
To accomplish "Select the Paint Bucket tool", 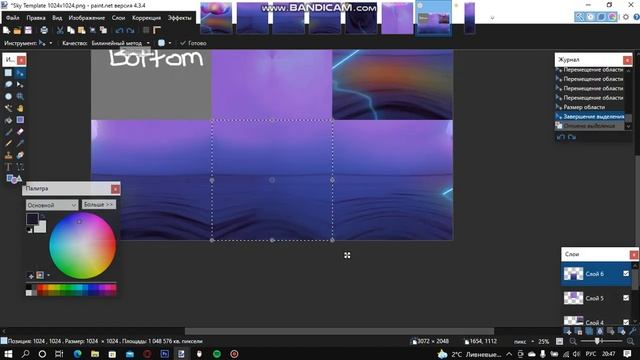I will pos(8,120).
